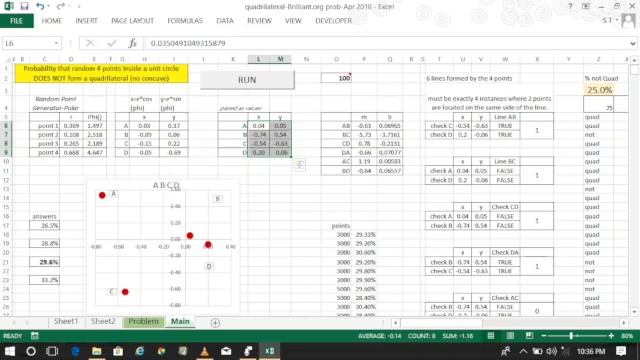
Task: Click the Name Box showing L6
Action: click(27, 43)
